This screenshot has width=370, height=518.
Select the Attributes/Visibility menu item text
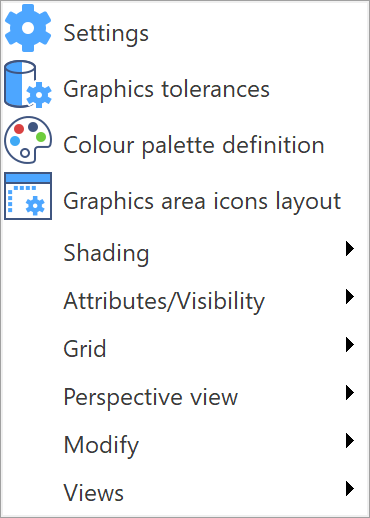point(164,301)
